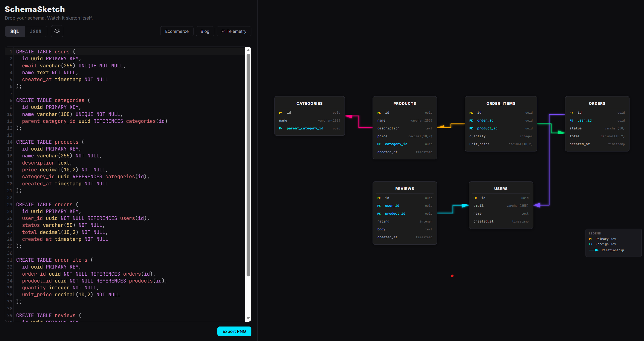The height and width of the screenshot is (341, 644).
Task: Select the PRODUCTS table header
Action: click(x=405, y=103)
